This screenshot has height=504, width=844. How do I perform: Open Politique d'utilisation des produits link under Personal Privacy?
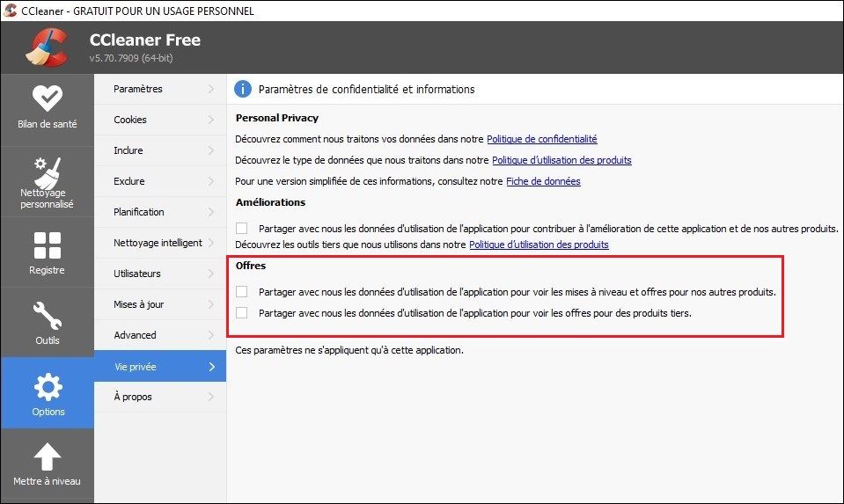(561, 160)
